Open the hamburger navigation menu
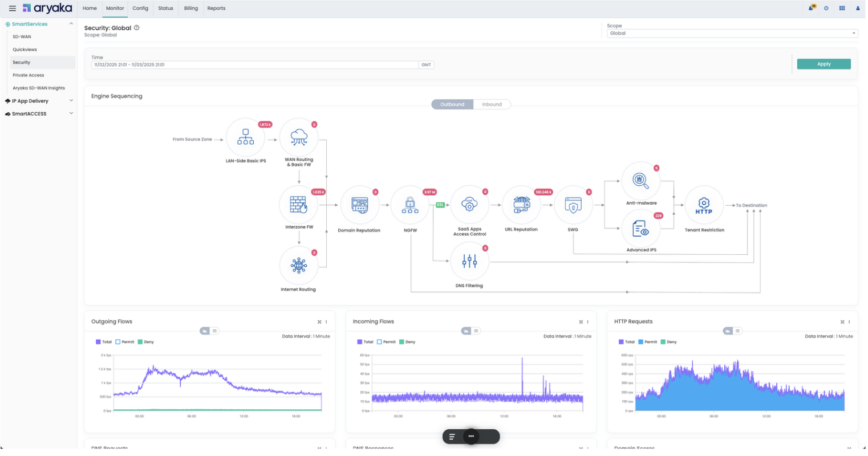Image resolution: width=868 pixels, height=456 pixels. coord(12,9)
